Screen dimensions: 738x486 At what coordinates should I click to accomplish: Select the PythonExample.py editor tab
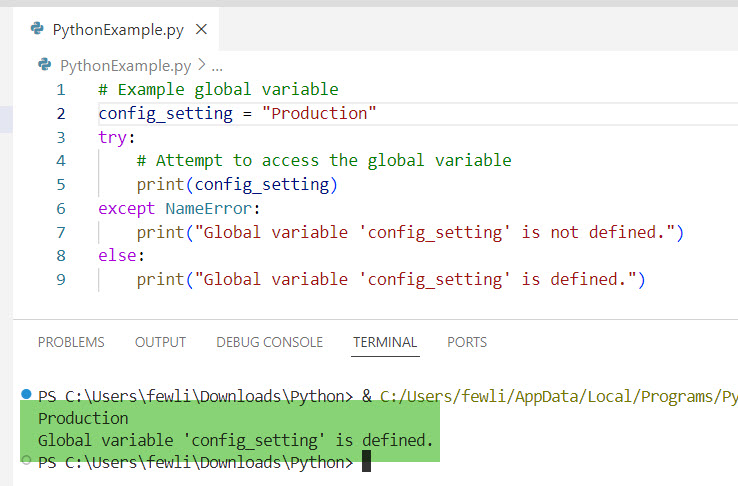point(116,30)
